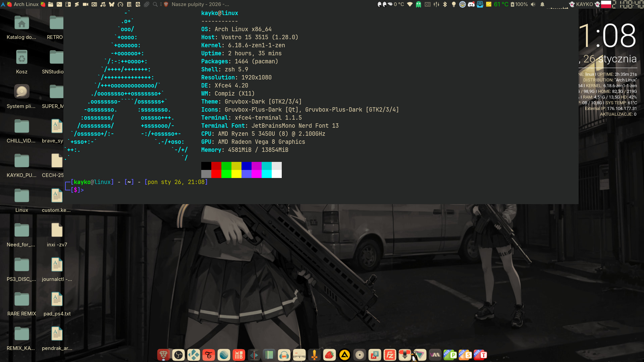Expand the KAYKO user session menu
Image resolution: width=644 pixels, height=362 pixels.
[x=584, y=4]
